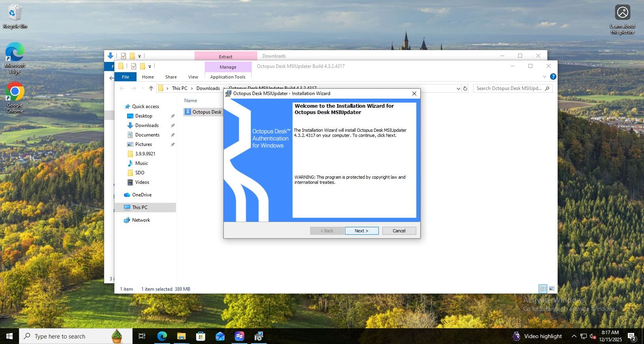Refresh the current folder view
This screenshot has height=344, width=644.
click(x=465, y=89)
